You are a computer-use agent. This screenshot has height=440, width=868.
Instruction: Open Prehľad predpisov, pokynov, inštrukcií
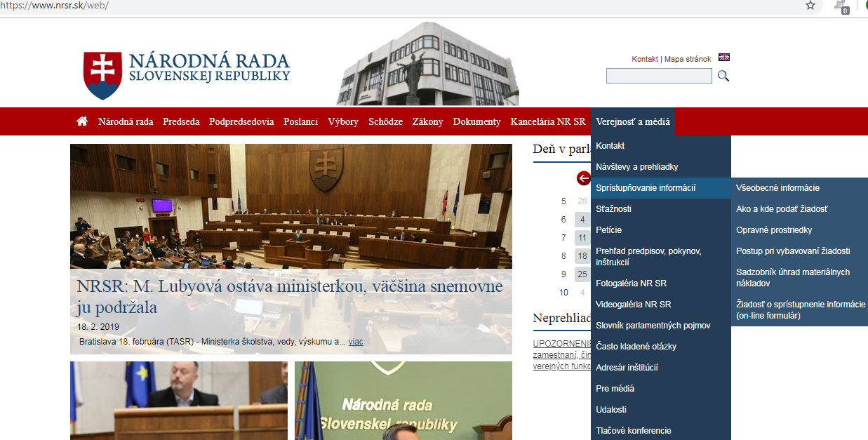661,257
